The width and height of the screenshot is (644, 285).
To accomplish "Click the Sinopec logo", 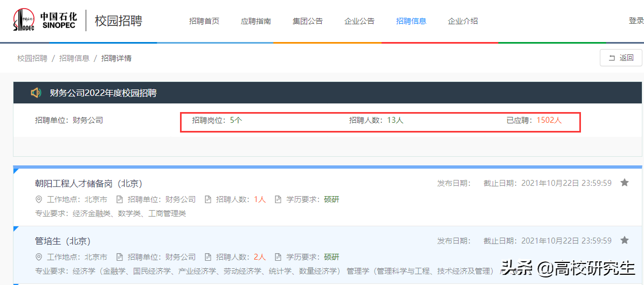I will click(45, 20).
